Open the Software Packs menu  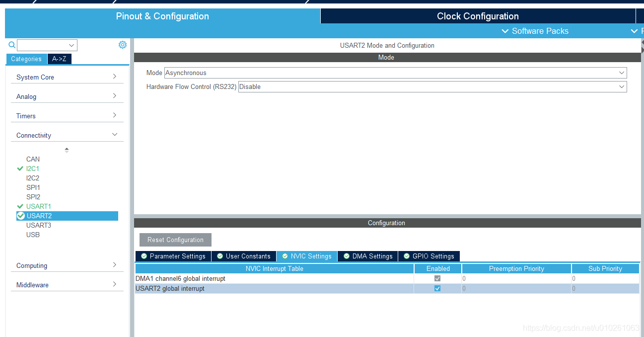[x=535, y=31]
